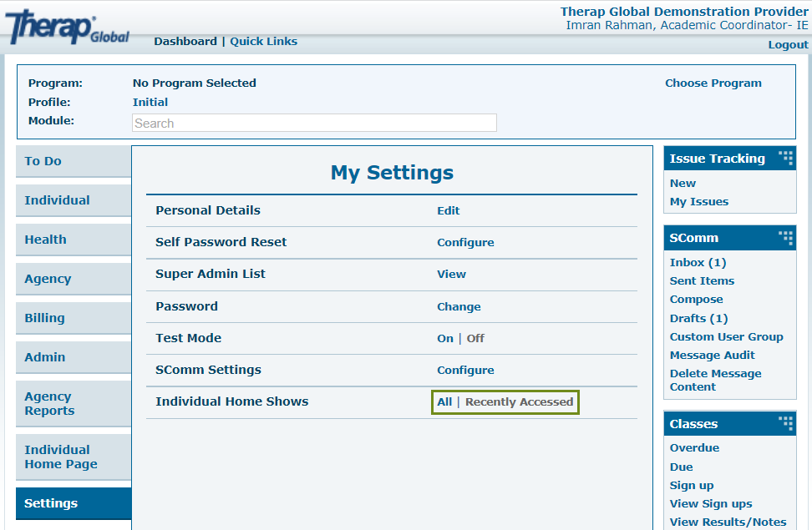Viewport: 812px width, 530px height.
Task: Click the 'Imran Rahman, Academic Coordinator- IE' text
Action: (687, 25)
